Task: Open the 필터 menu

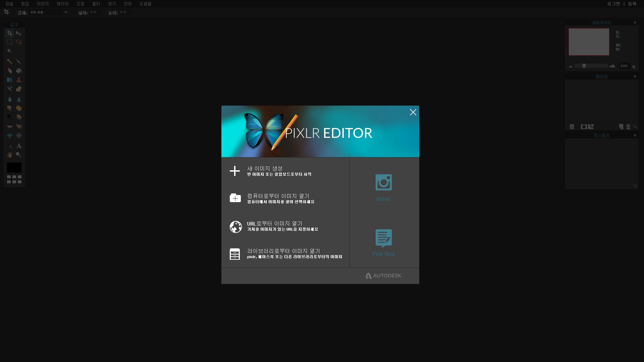Action: [96, 4]
